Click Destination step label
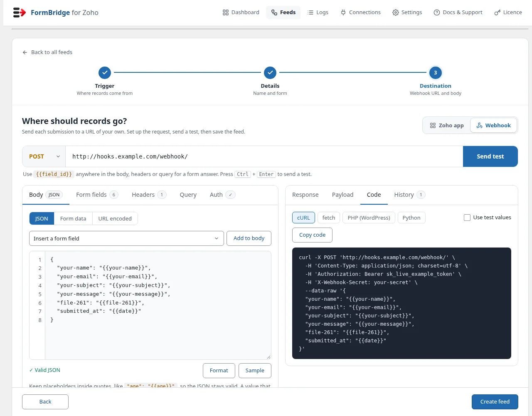The height and width of the screenshot is (416, 532). [436, 86]
